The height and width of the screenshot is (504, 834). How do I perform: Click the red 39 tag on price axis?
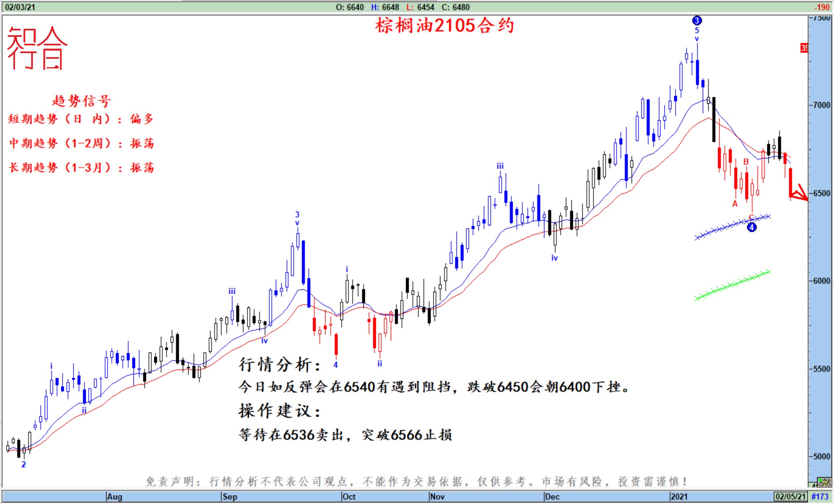coord(804,48)
